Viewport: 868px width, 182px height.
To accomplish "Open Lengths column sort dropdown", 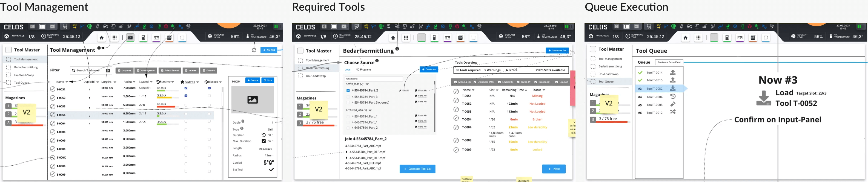I will (115, 82).
